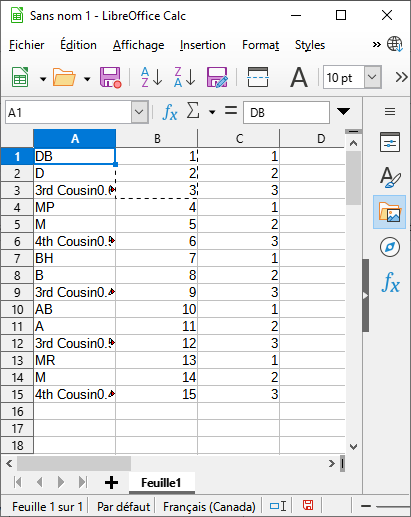Screen dimensions: 411x517
Task: Select row 10 header
Action: click(x=17, y=309)
